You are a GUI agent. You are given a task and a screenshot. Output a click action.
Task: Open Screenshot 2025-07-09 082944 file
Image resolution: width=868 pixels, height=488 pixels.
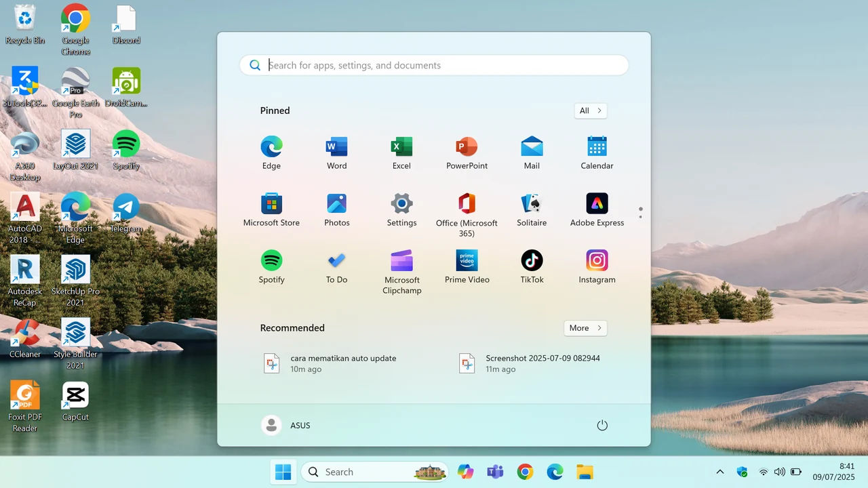(530, 363)
